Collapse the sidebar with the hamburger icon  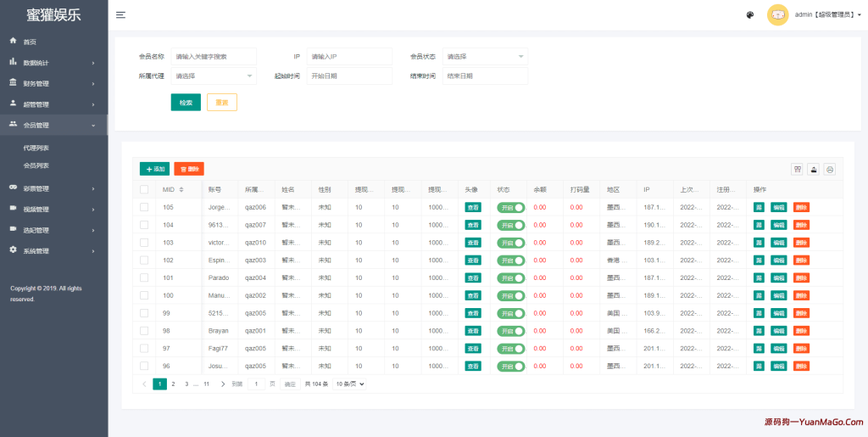(x=121, y=15)
